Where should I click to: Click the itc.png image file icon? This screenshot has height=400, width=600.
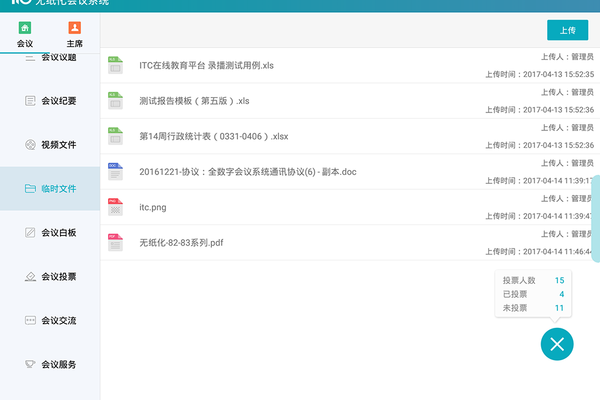click(115, 206)
